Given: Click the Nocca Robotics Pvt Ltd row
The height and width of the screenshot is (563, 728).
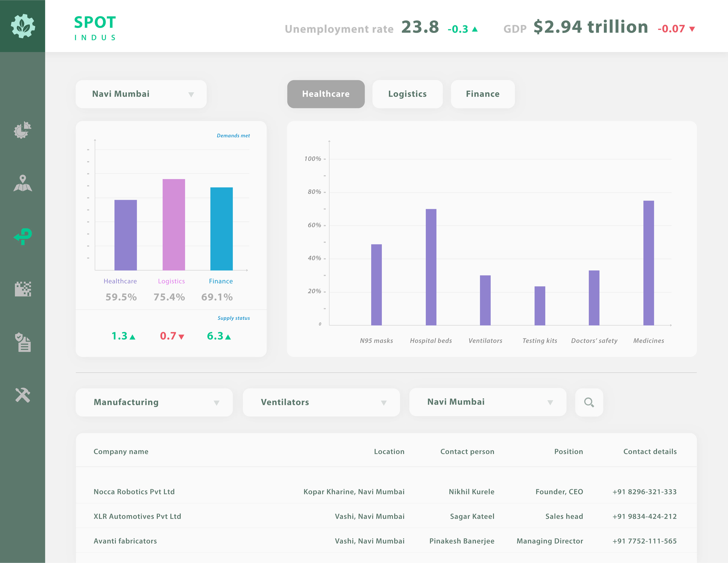Looking at the screenshot, I should pyautogui.click(x=134, y=492).
